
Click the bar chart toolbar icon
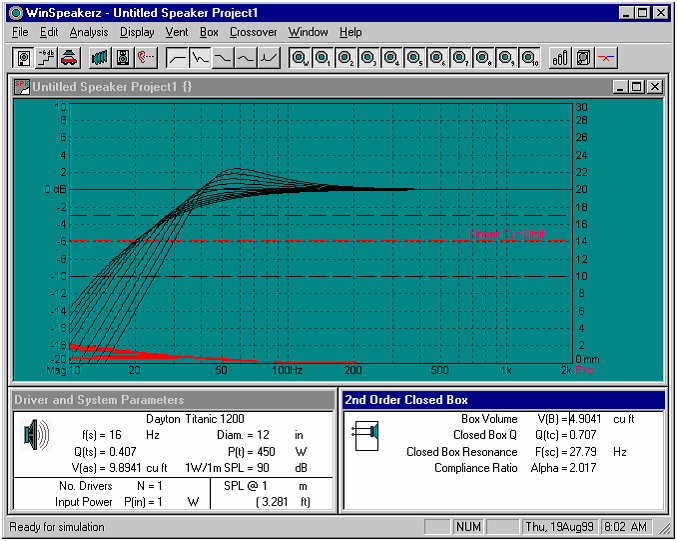click(x=560, y=57)
